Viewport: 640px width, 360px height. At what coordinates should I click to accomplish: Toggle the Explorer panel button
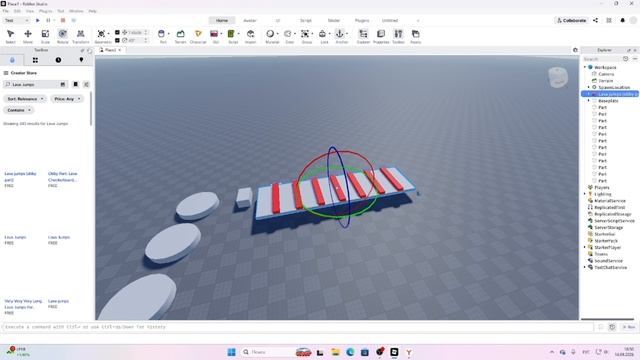363,36
